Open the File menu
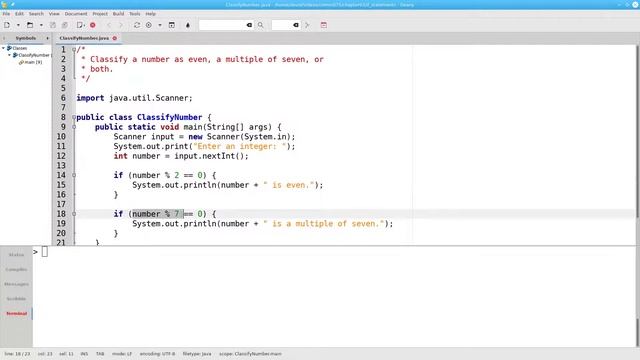640x360 pixels. tap(6, 14)
